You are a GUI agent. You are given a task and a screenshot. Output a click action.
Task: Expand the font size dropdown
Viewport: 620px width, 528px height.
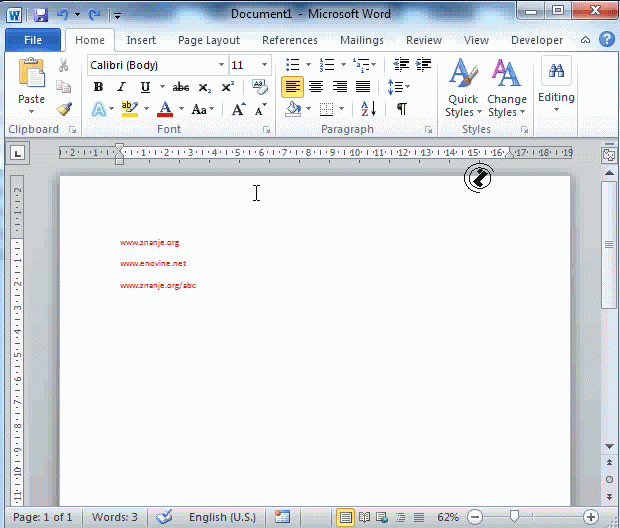tap(265, 65)
